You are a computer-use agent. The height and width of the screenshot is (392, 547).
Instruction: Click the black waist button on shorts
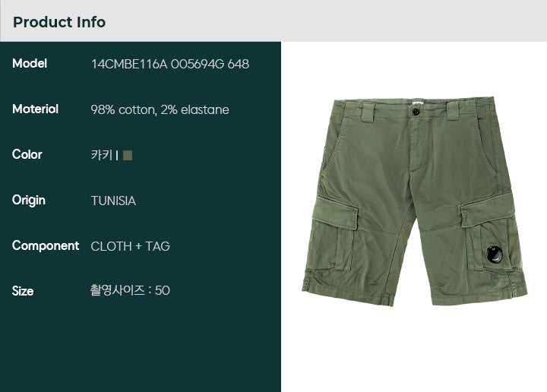[x=416, y=112]
